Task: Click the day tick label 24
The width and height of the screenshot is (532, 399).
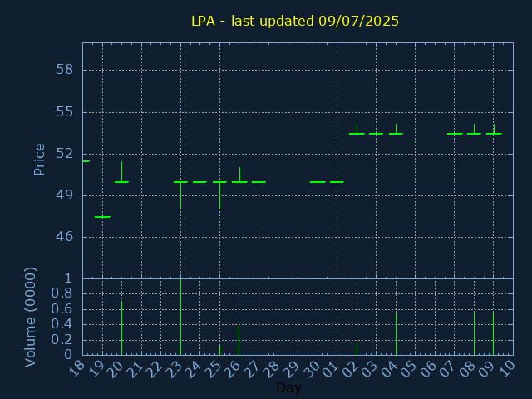Action: [194, 369]
